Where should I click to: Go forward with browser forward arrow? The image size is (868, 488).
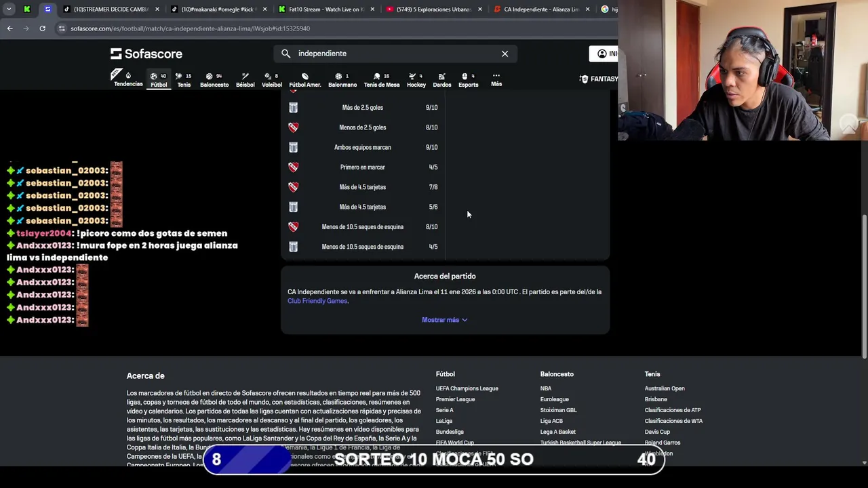[x=26, y=28]
